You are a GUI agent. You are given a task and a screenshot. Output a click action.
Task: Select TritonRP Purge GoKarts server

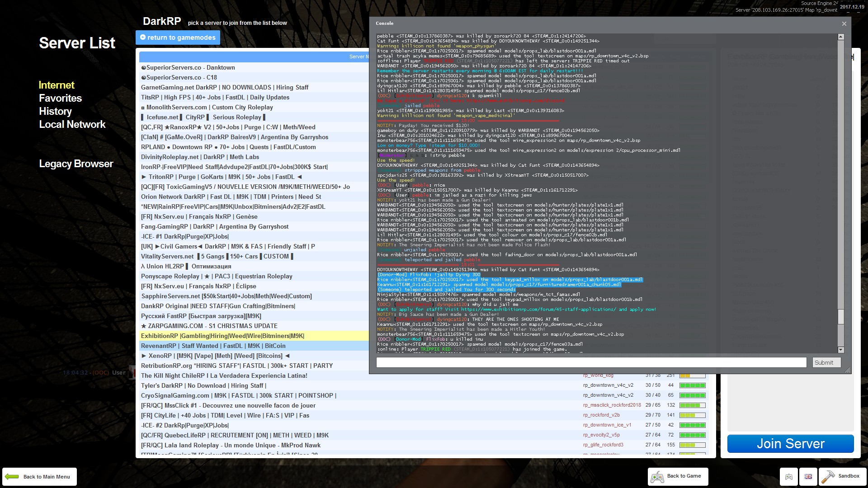point(254,177)
